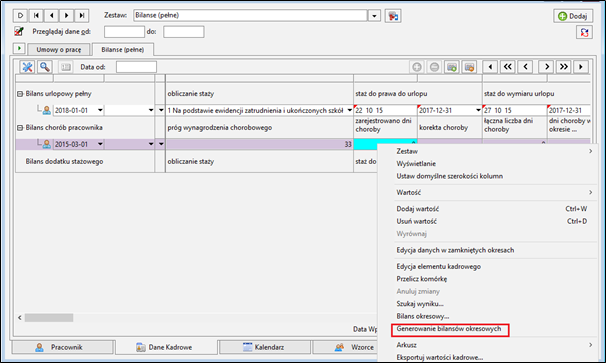Jump to first column with filled left arrow
The height and width of the screenshot is (363, 606).
pos(490,67)
